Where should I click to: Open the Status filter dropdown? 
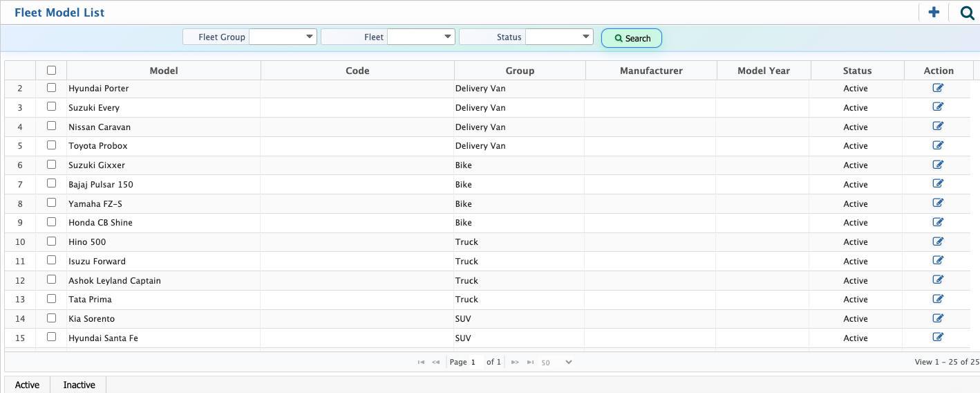pyautogui.click(x=559, y=37)
